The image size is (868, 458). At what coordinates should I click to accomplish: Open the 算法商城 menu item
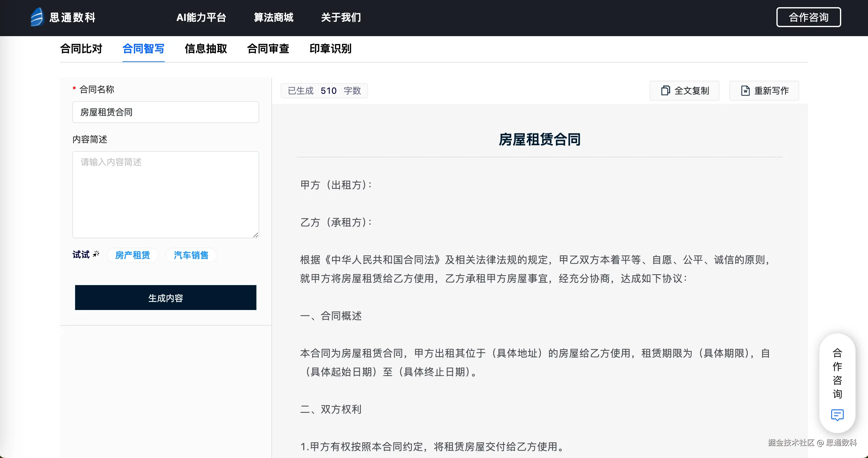click(x=273, y=17)
